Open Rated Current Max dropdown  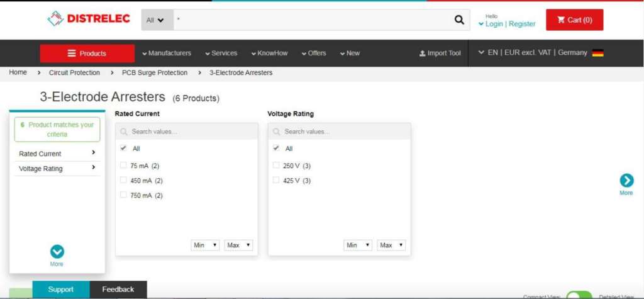[238, 245]
